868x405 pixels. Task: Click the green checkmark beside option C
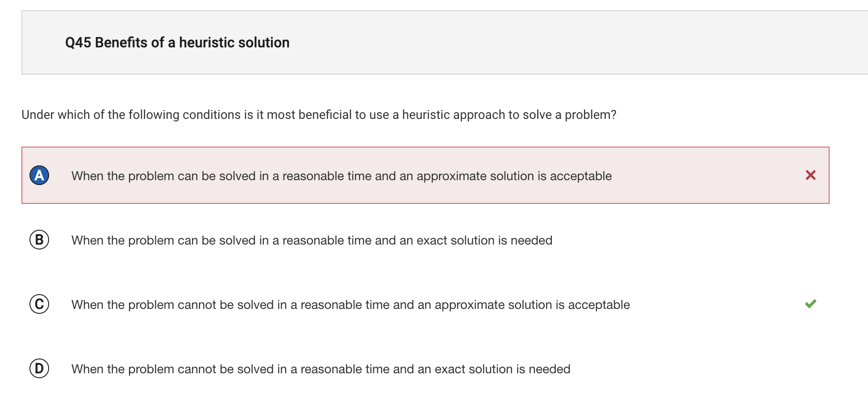[x=810, y=304]
